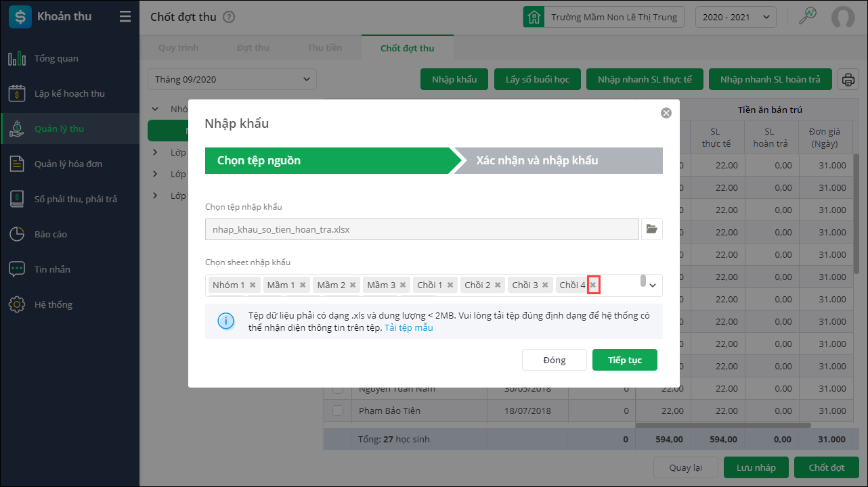Remove the Chồi 2 sheet tag
Viewport: 868px width, 487px height.
click(x=498, y=285)
